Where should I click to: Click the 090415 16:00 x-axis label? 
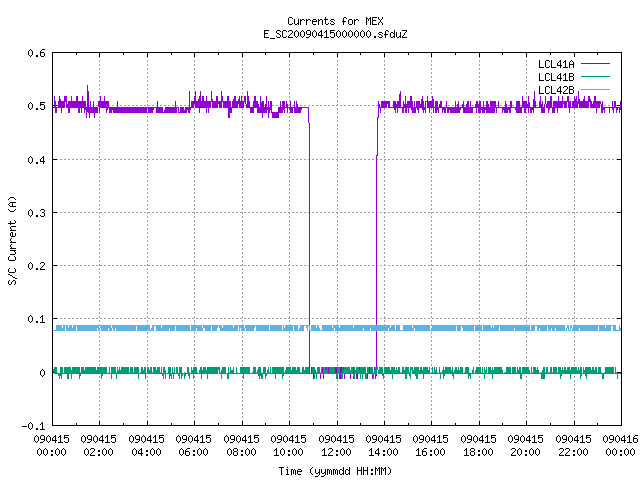tap(431, 445)
